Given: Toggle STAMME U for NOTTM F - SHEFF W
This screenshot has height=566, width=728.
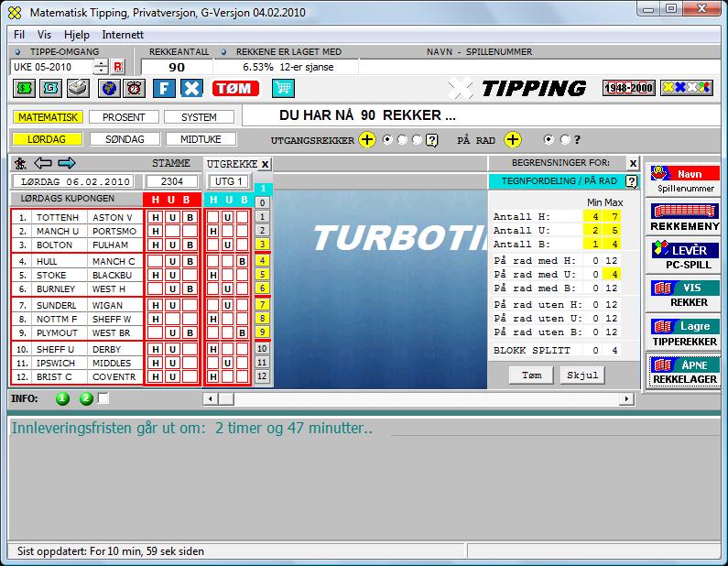Looking at the screenshot, I should coord(172,319).
